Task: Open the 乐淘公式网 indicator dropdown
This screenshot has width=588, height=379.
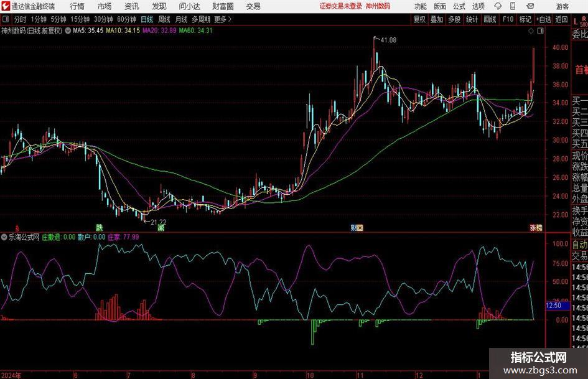Action: point(4,237)
